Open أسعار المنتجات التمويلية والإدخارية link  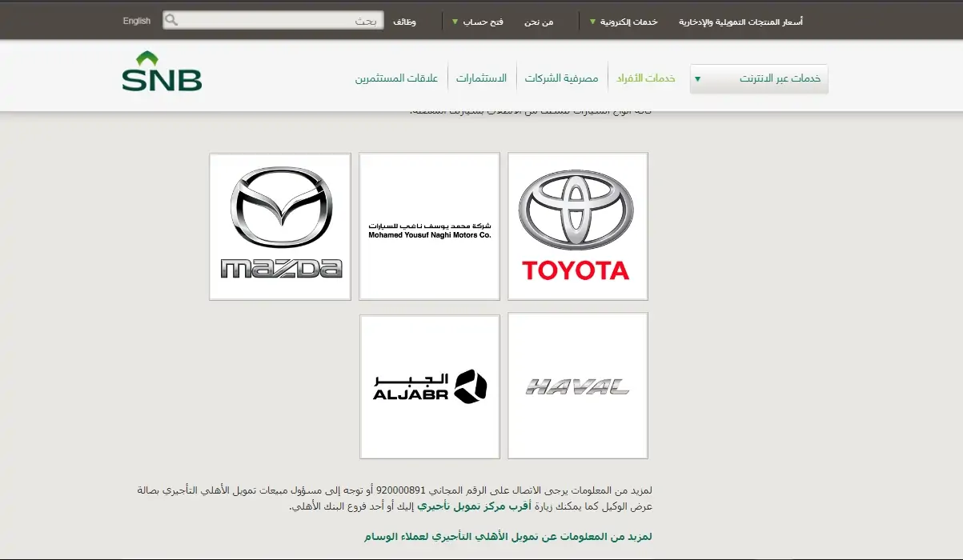pos(740,22)
